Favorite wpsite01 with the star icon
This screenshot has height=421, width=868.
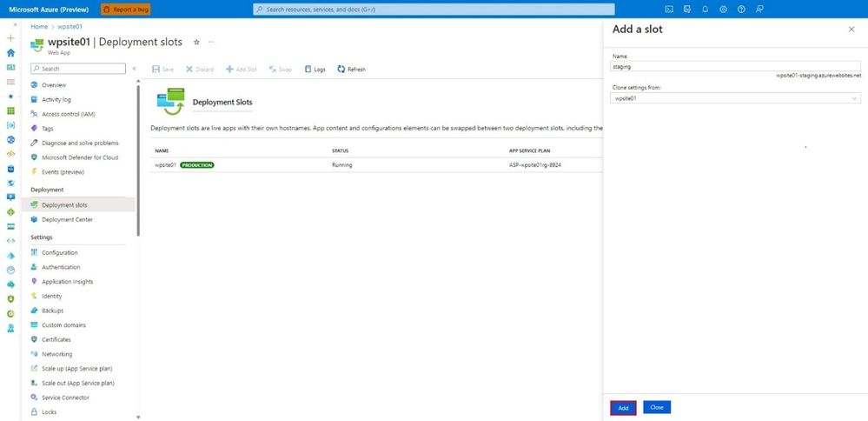(x=196, y=42)
